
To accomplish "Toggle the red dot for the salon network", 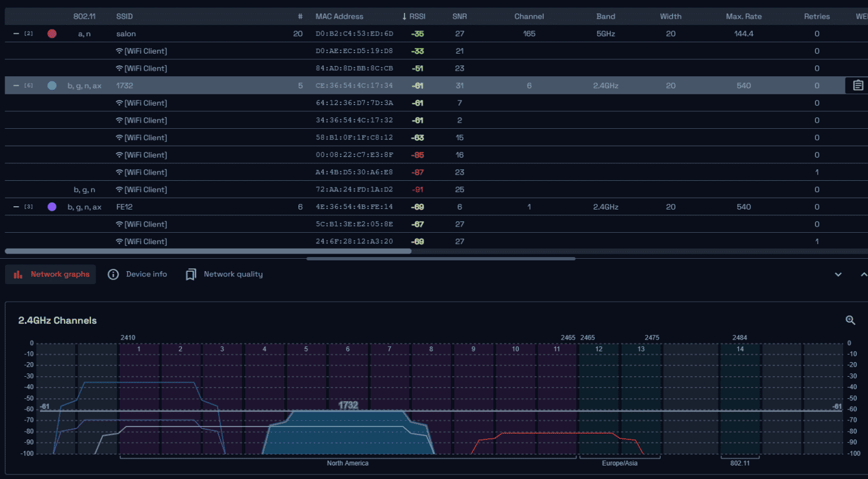I will (x=51, y=33).
